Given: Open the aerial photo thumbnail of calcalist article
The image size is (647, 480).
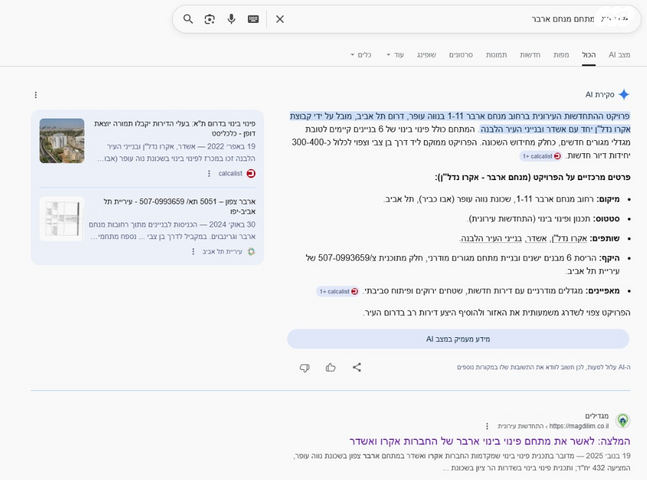Looking at the screenshot, I should click(62, 141).
